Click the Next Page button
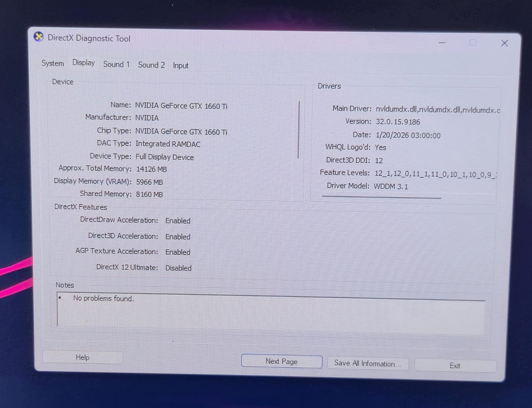The height and width of the screenshot is (408, 532). click(281, 361)
